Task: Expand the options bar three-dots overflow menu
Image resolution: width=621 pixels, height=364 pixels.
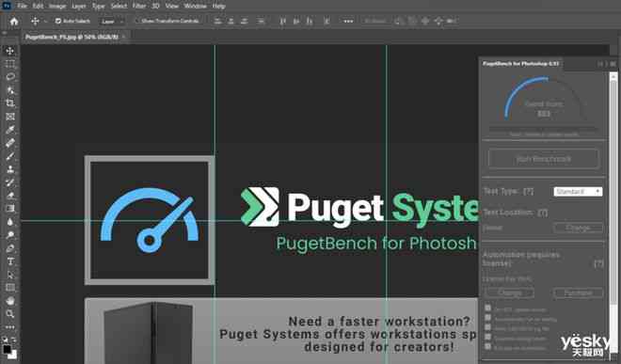Action: point(348,22)
